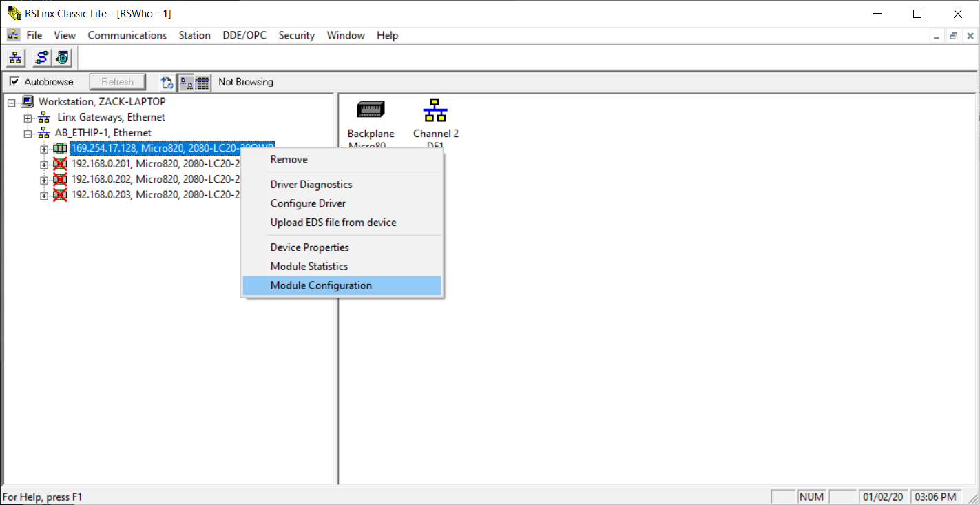Click the autobrowse refresh arrows icon
This screenshot has width=980, height=505.
coord(167,83)
